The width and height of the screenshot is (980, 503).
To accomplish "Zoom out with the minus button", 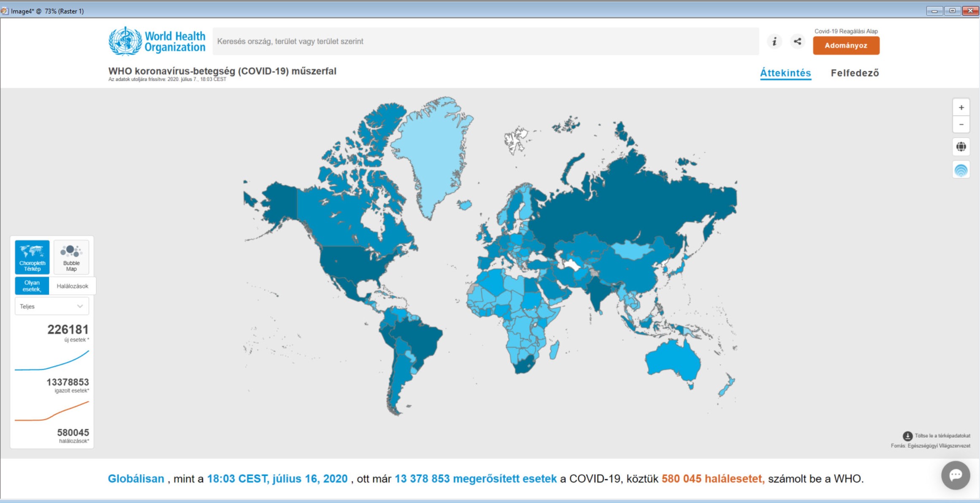I will pos(961,124).
